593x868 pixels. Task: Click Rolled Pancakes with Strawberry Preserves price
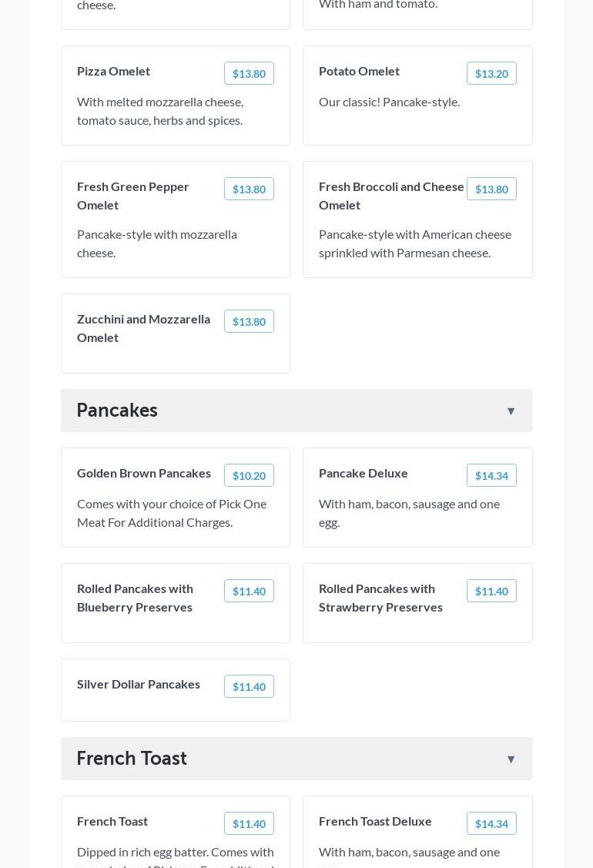click(491, 592)
